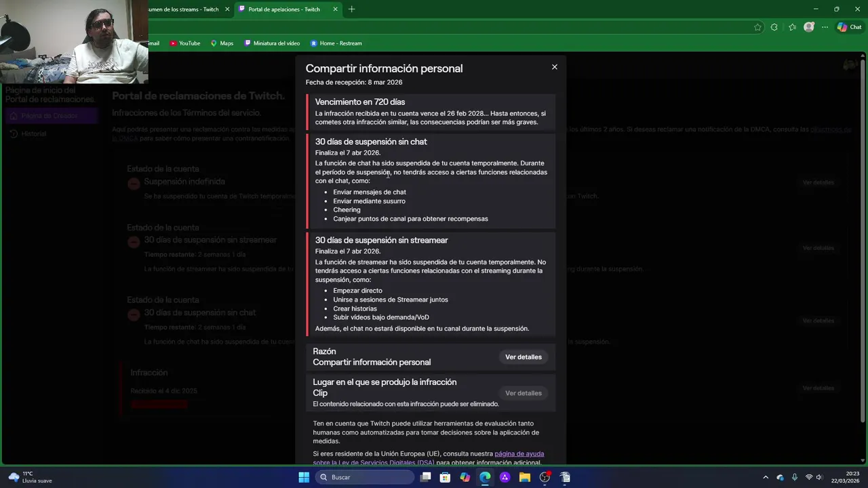Open Maps bookmark
The image size is (868, 488).
(x=222, y=43)
